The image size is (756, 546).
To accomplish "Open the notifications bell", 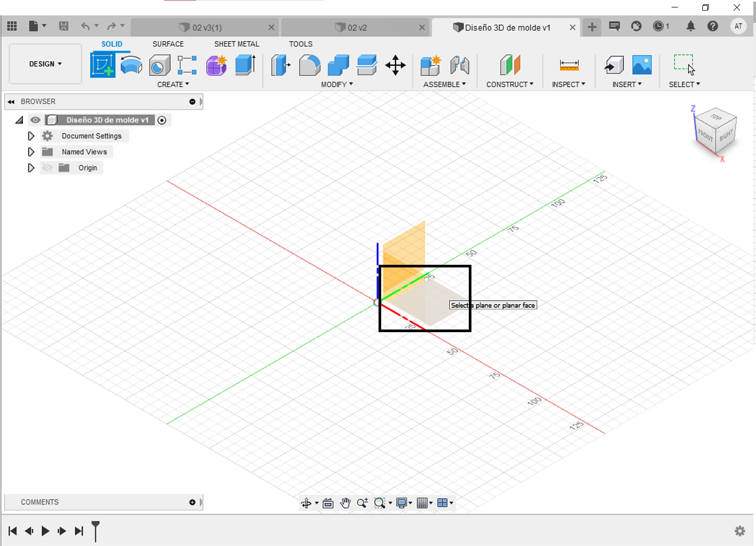I will (691, 26).
